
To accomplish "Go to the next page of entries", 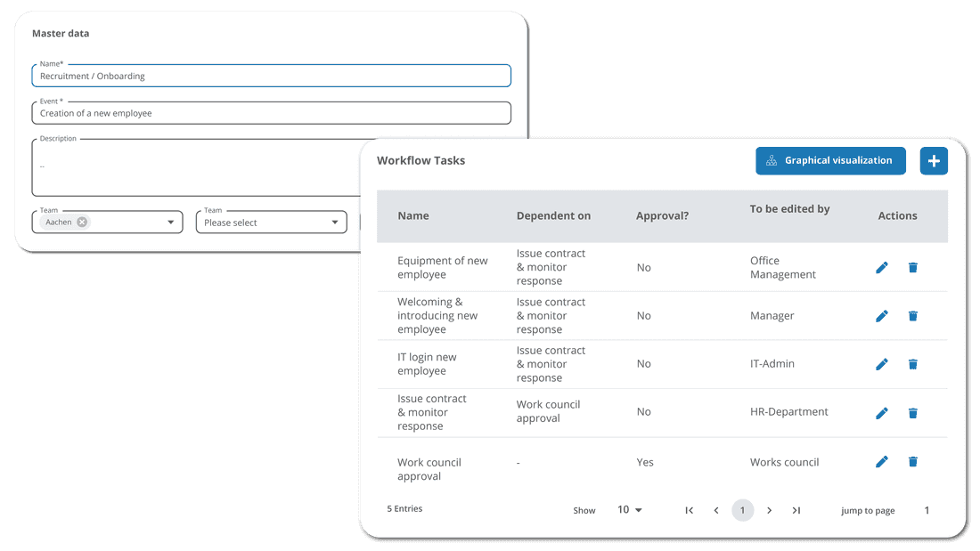I will [x=770, y=510].
